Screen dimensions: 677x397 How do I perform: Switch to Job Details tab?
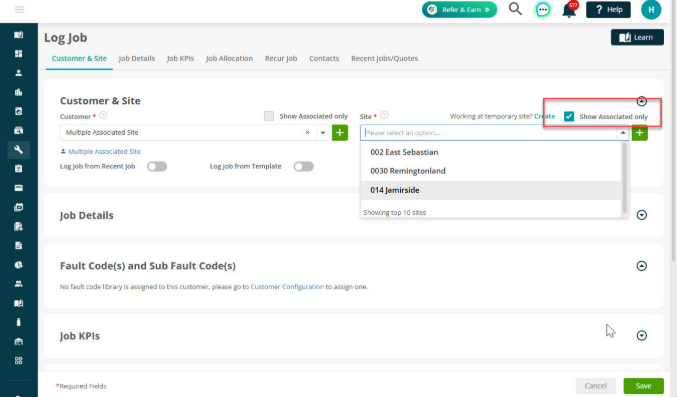[136, 58]
